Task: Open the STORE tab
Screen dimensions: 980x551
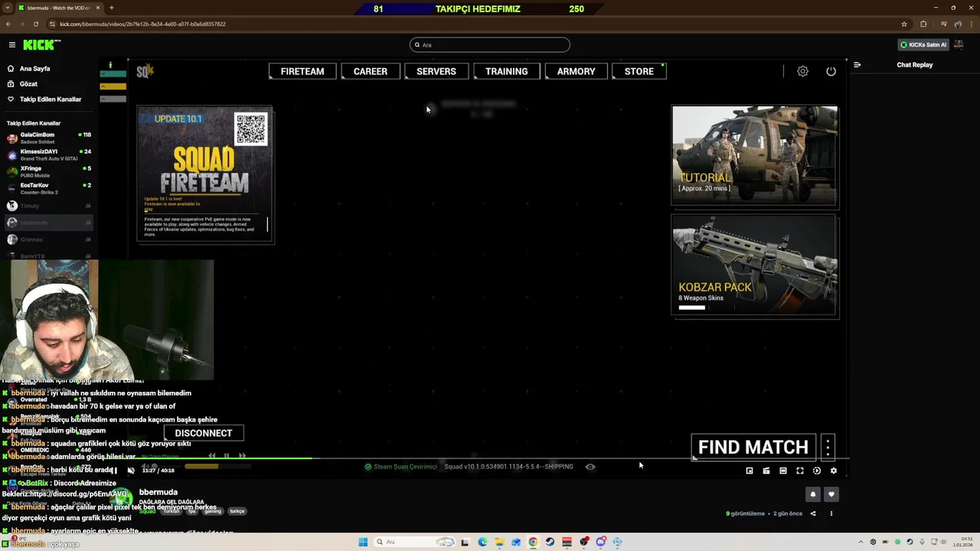Action: pyautogui.click(x=639, y=71)
